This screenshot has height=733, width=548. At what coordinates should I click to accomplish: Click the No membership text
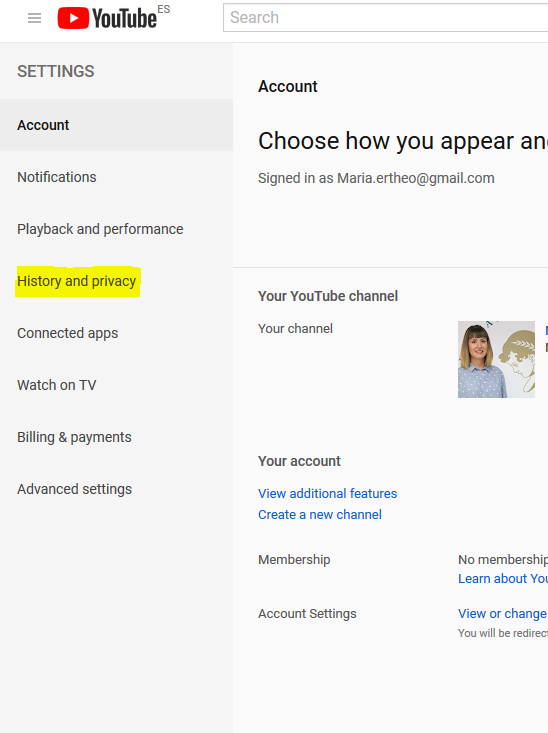click(x=503, y=560)
